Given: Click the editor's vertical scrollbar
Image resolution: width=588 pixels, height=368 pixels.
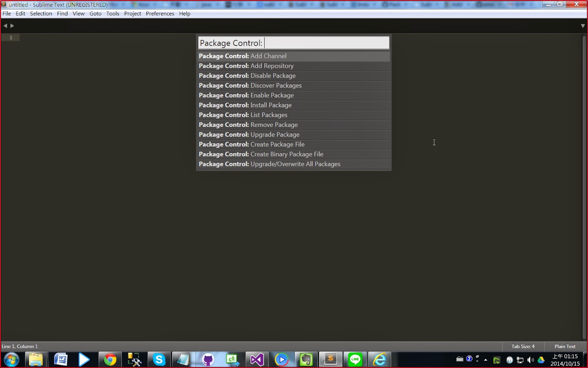Looking at the screenshot, I should (584, 187).
